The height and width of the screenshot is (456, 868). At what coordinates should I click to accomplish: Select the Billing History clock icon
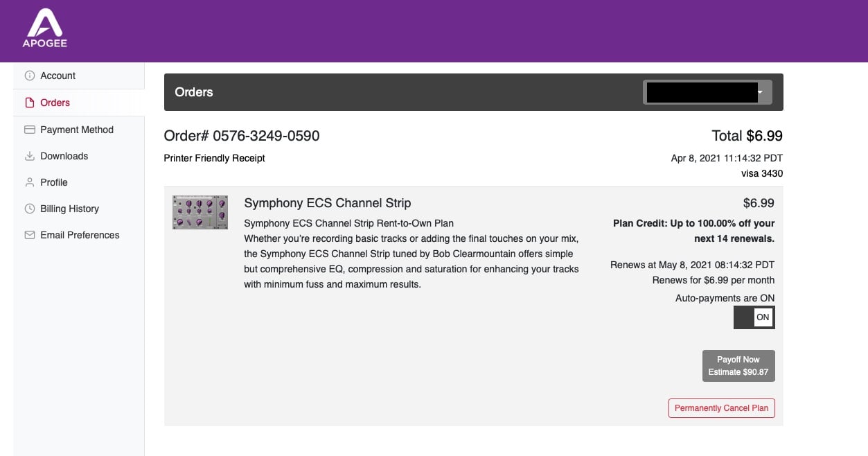coord(29,208)
